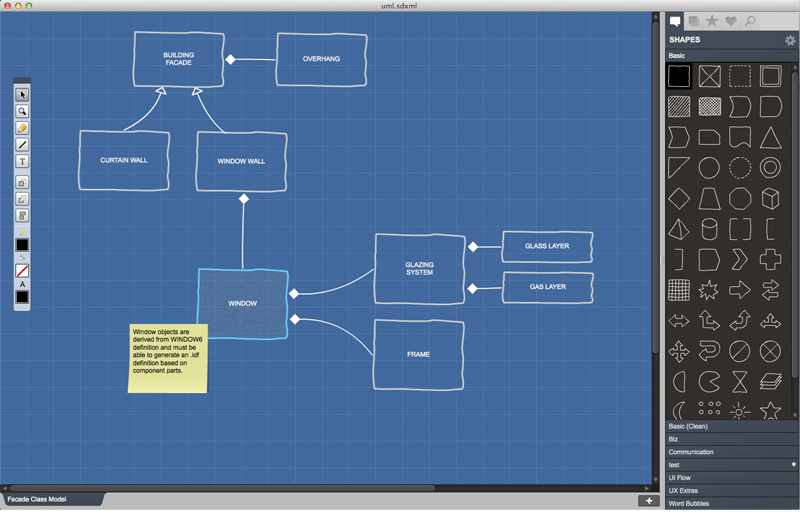The height and width of the screenshot is (516, 800).
Task: Open the Word Bubbles shape section
Action: point(688,503)
